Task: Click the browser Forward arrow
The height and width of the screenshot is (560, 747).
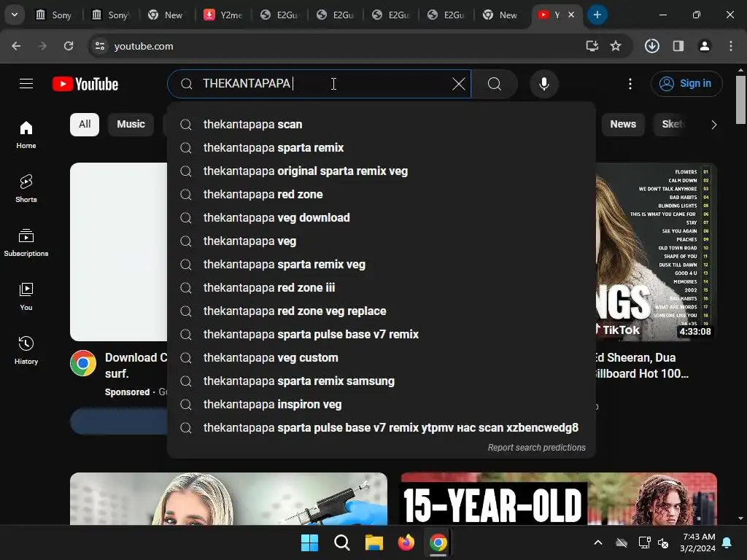Action: coord(42,46)
